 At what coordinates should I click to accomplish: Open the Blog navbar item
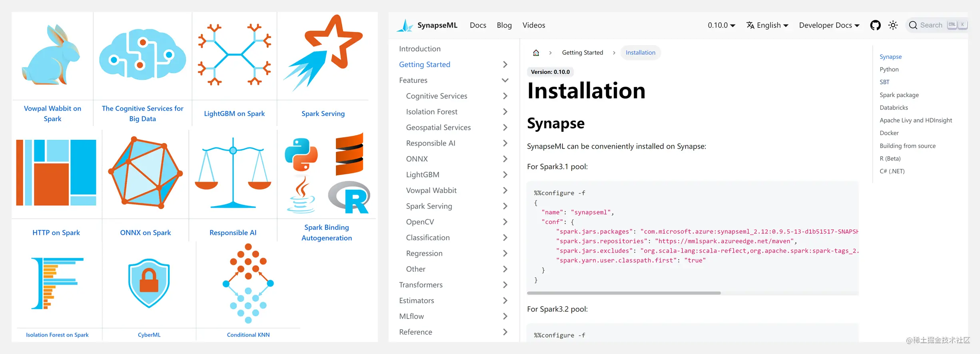pos(504,25)
